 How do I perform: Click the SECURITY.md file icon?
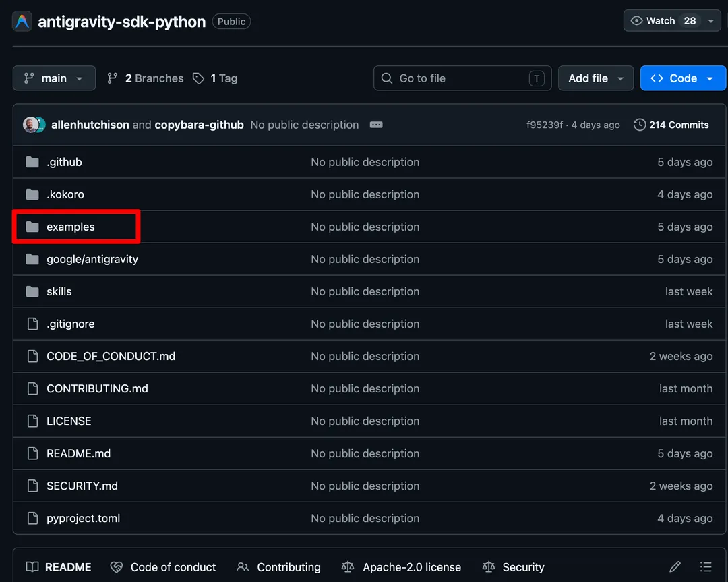click(32, 486)
